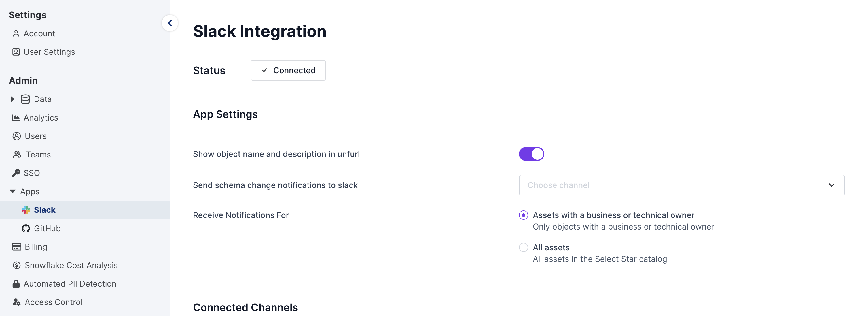Go to Teams in the sidebar
Viewport: 868px width, 316px height.
tap(38, 155)
